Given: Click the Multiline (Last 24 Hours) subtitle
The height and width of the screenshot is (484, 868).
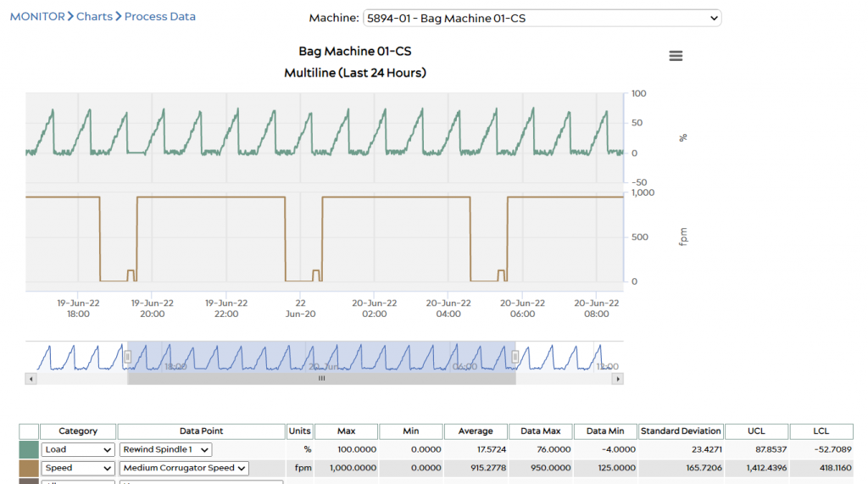Looking at the screenshot, I should point(355,73).
